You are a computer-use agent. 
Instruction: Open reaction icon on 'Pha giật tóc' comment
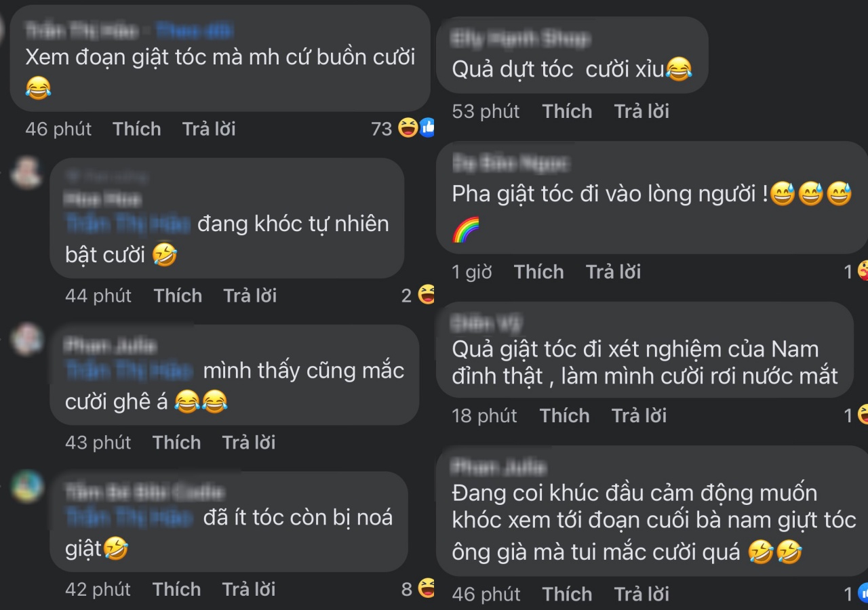coord(862,271)
